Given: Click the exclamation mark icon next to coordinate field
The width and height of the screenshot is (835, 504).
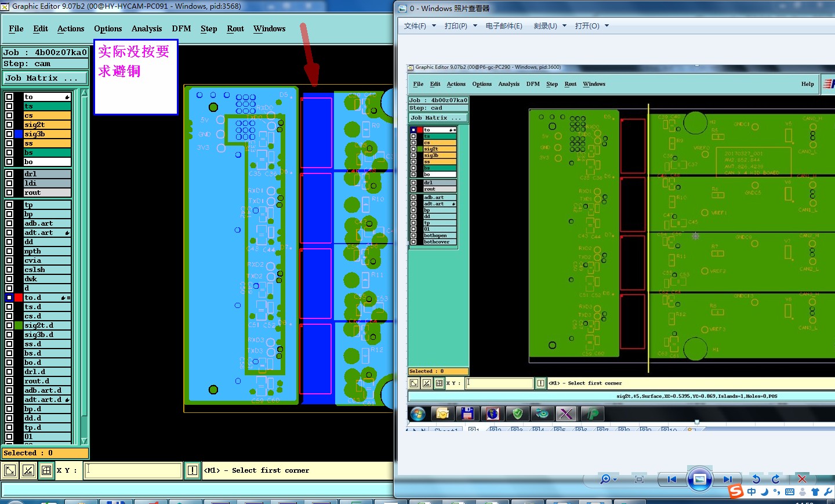Looking at the screenshot, I should (x=193, y=470).
